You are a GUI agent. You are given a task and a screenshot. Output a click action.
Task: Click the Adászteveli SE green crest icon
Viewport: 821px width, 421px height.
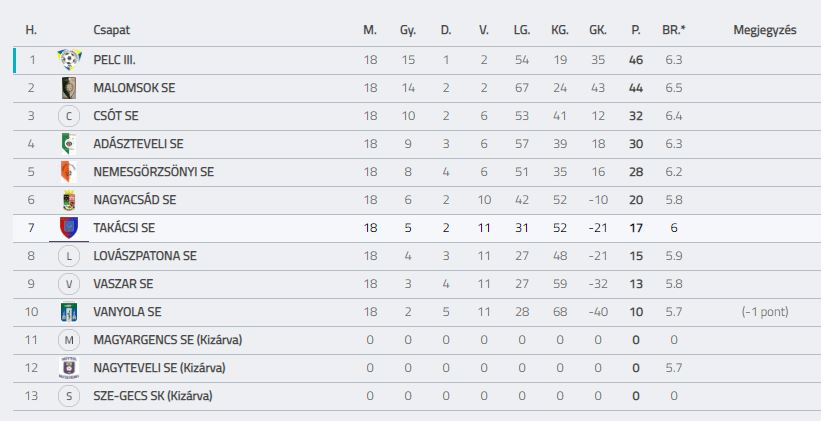pyautogui.click(x=69, y=144)
